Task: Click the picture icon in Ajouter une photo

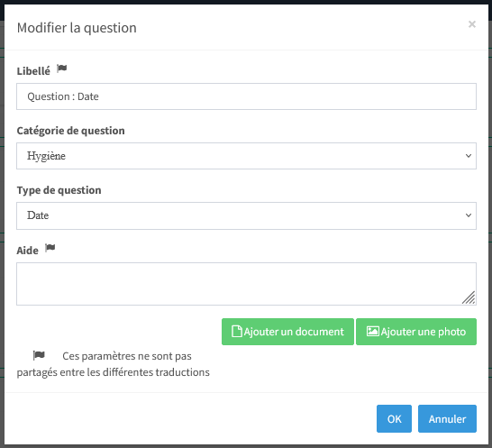Action: point(373,332)
